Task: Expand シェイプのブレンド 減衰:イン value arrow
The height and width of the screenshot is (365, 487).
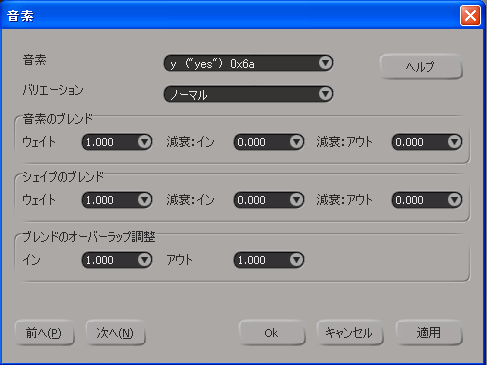Action: (x=296, y=200)
